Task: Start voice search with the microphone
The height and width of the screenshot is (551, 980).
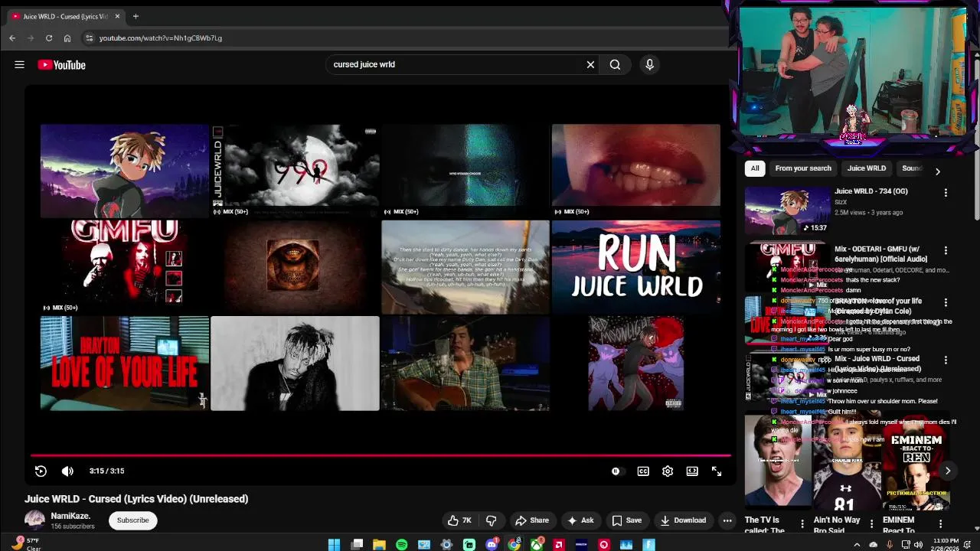Action: (649, 65)
